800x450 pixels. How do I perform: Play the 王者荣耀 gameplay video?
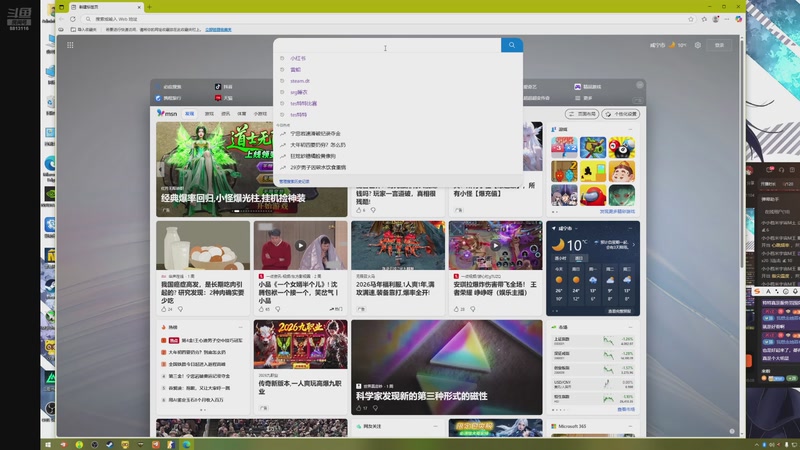point(495,245)
